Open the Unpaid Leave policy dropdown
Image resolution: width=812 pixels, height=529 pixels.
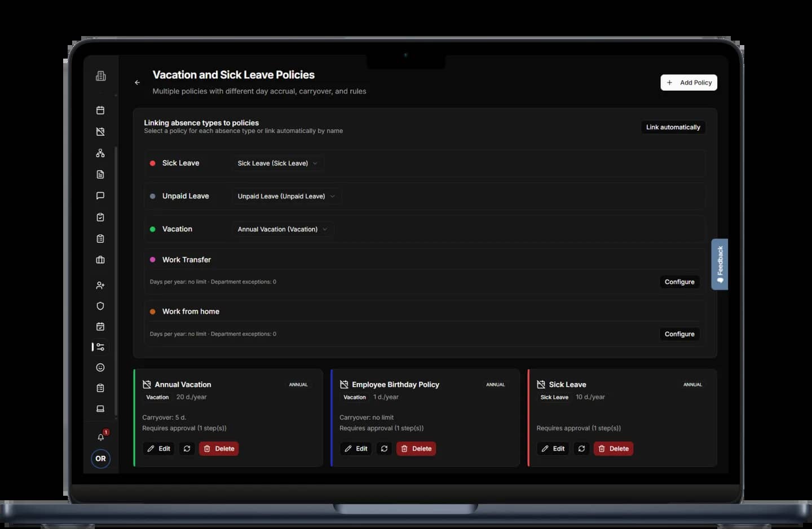[286, 196]
